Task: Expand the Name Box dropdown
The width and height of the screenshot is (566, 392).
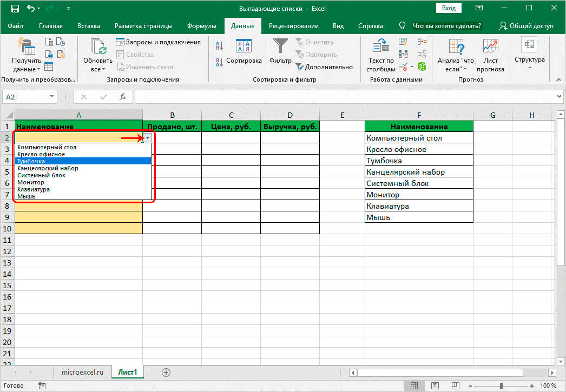Action: tap(52, 97)
